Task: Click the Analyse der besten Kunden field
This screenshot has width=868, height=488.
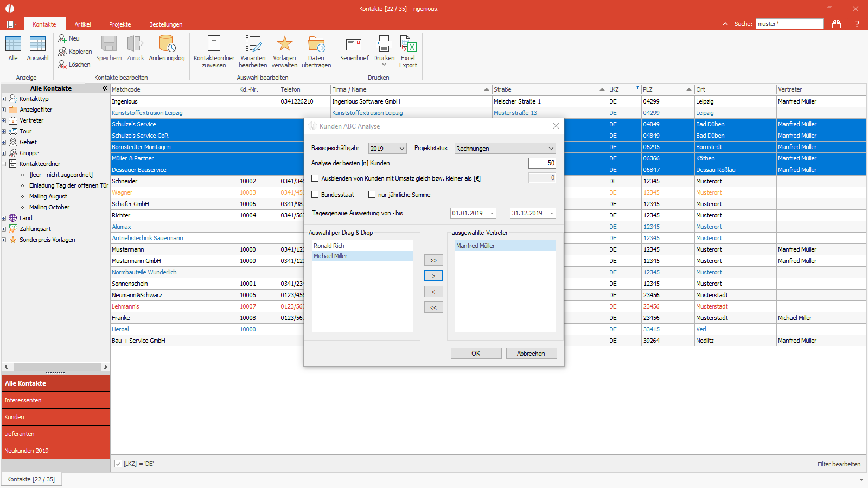Action: tap(542, 163)
